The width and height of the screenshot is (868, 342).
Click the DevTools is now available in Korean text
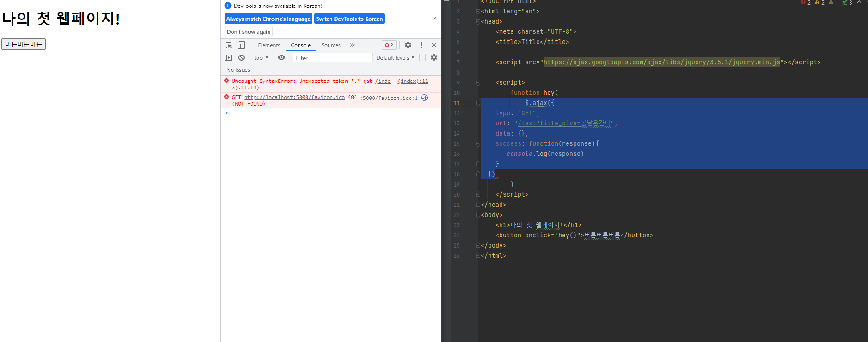pos(278,6)
